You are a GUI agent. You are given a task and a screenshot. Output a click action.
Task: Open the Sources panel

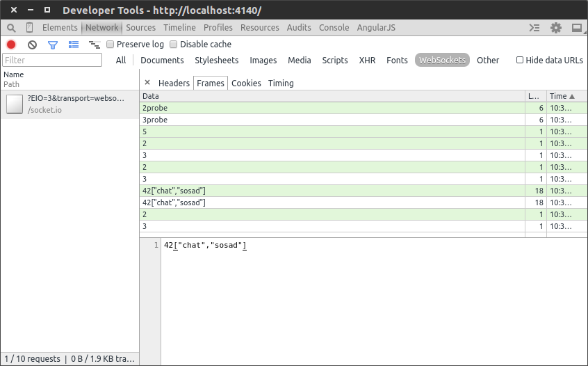(140, 28)
